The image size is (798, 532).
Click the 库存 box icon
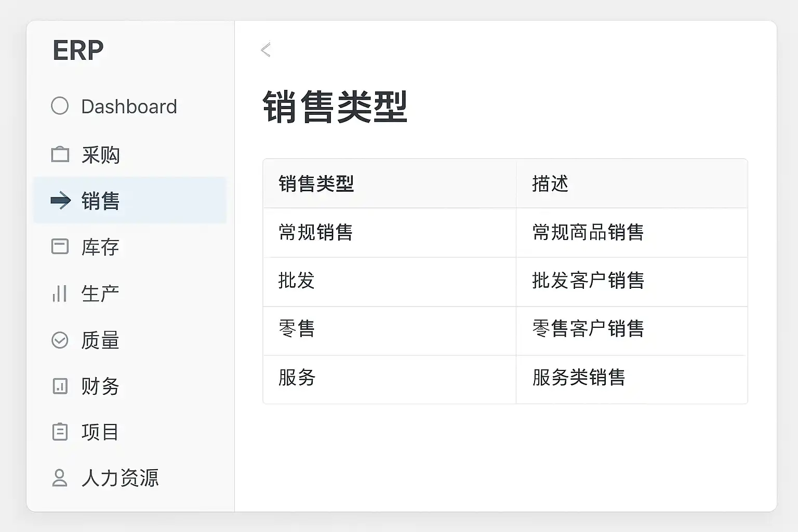coord(60,246)
